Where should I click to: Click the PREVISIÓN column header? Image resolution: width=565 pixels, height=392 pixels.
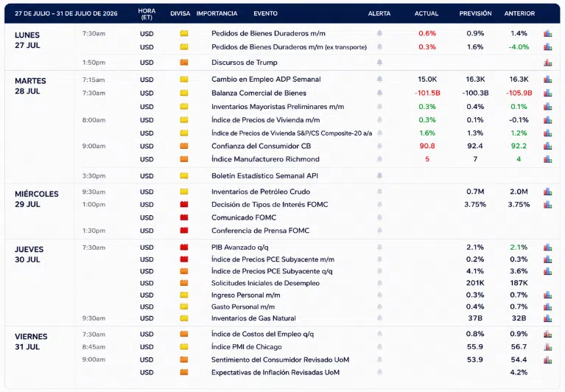click(475, 13)
